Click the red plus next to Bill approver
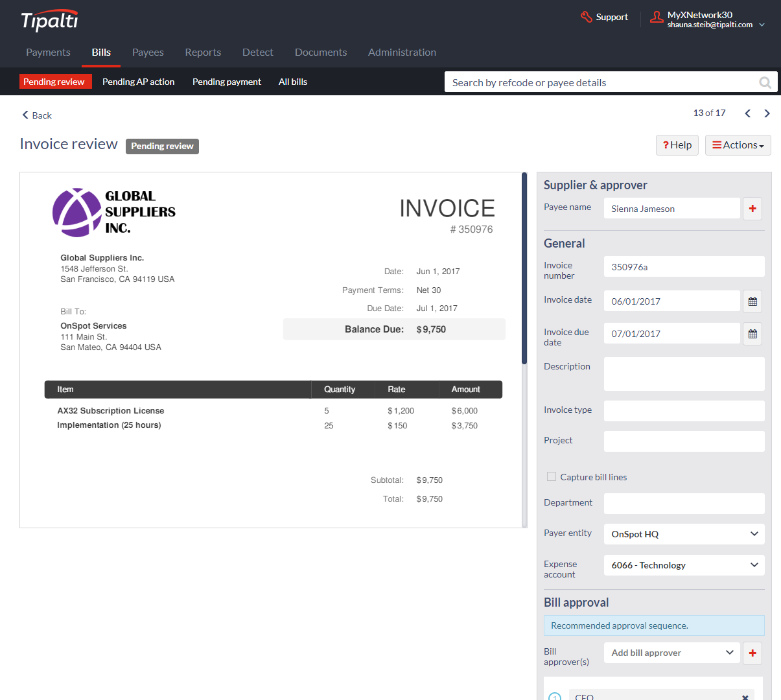This screenshot has width=781, height=700. (x=752, y=653)
